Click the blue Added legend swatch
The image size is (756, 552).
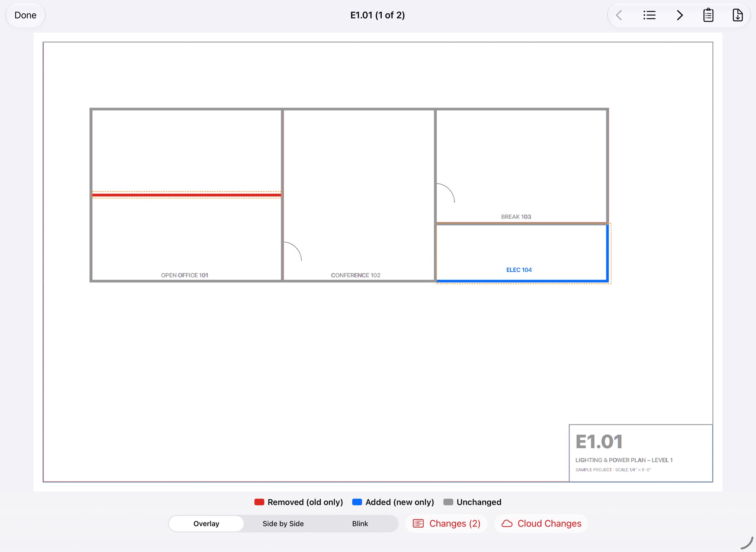pyautogui.click(x=357, y=502)
